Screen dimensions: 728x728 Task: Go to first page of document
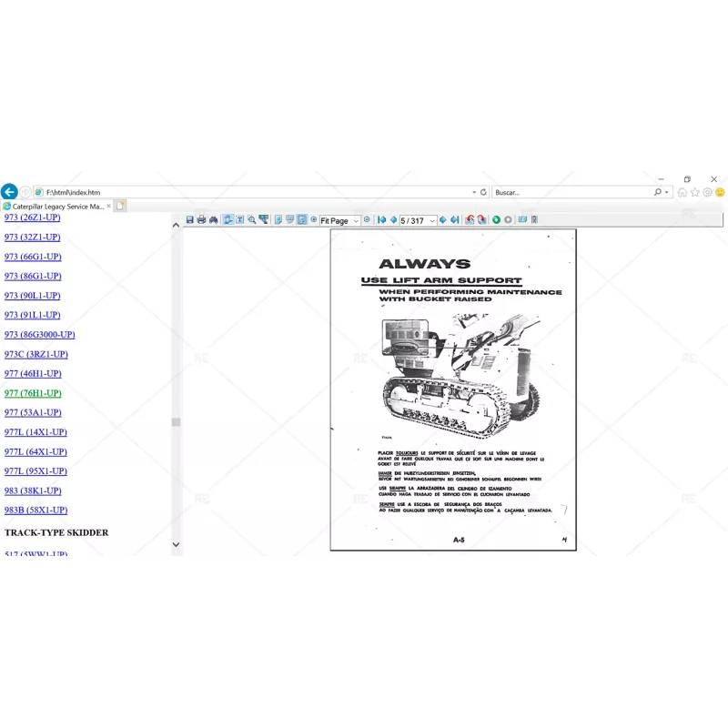[x=382, y=220]
